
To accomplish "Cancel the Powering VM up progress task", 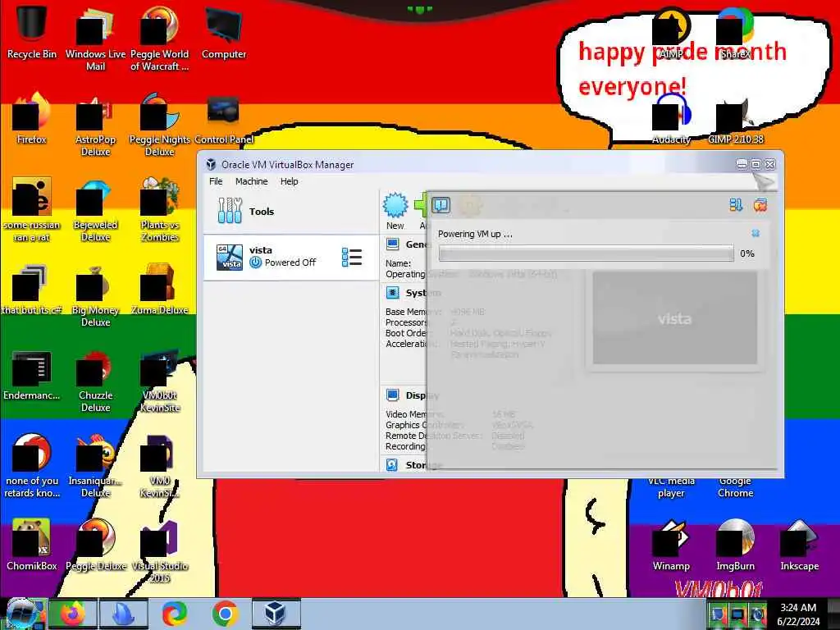I will pyautogui.click(x=756, y=233).
